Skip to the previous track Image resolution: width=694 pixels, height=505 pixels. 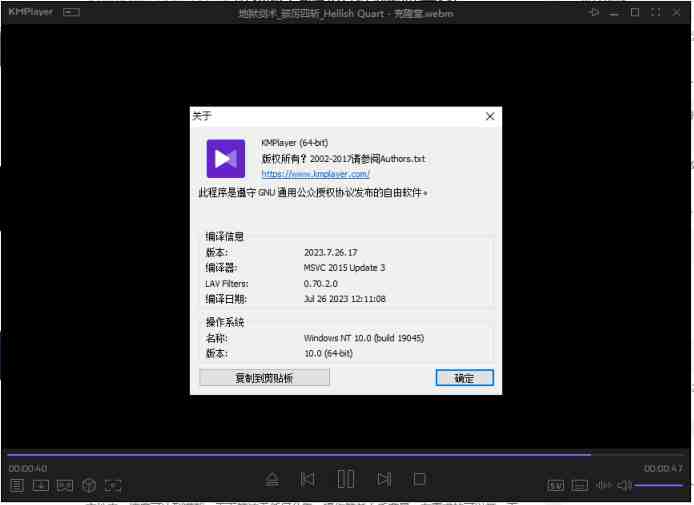(x=307, y=479)
